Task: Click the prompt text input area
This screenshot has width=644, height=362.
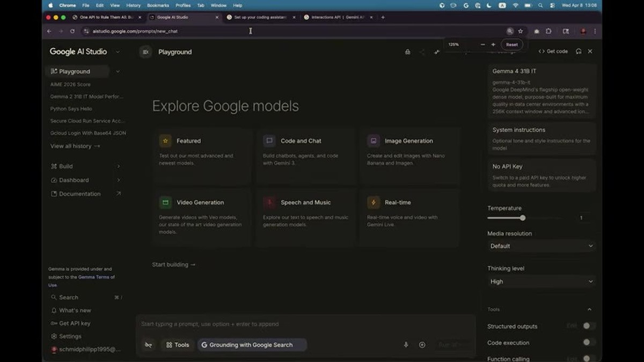Action: 305,324
